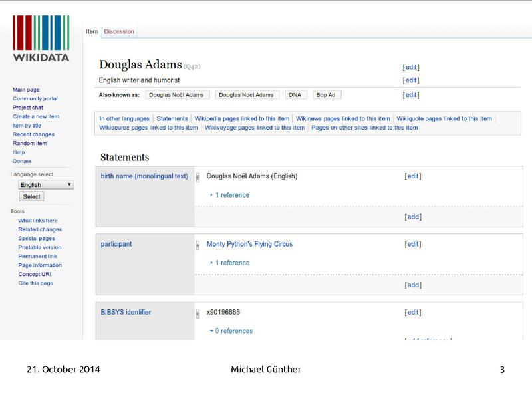Click the Douglas Noël Adams alias tag
Image resolution: width=532 pixels, height=399 pixels.
[x=176, y=95]
